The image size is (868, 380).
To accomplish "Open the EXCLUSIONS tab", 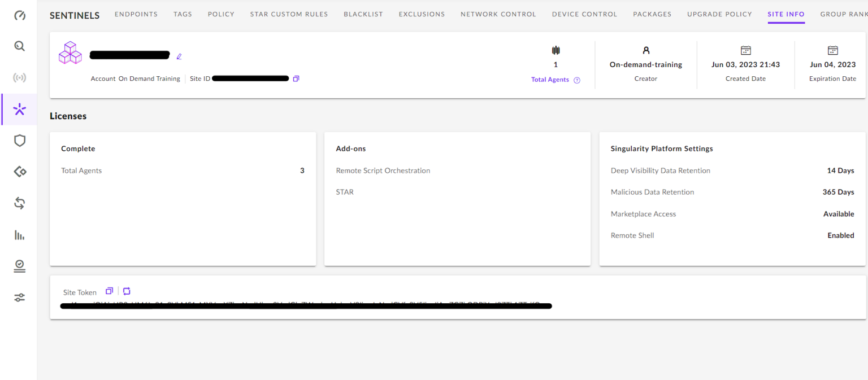I will point(422,14).
